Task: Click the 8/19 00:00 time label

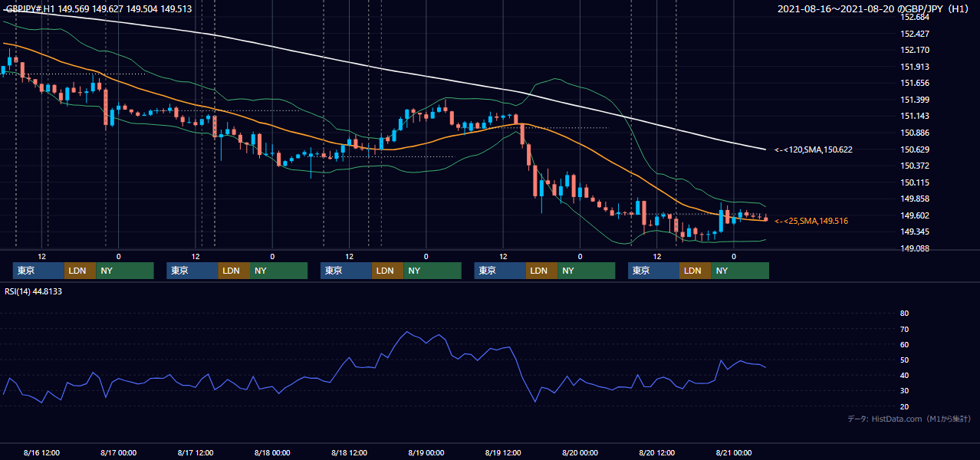Action: 426,452
